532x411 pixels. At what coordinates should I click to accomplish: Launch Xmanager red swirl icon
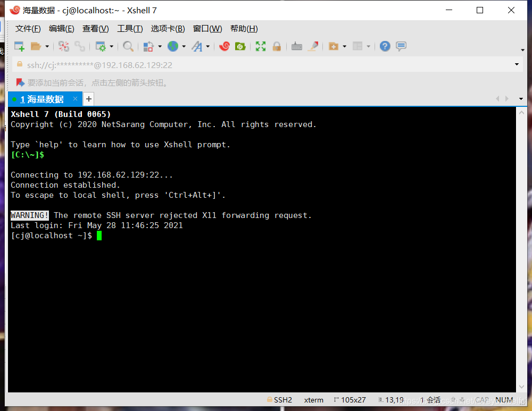click(x=225, y=46)
